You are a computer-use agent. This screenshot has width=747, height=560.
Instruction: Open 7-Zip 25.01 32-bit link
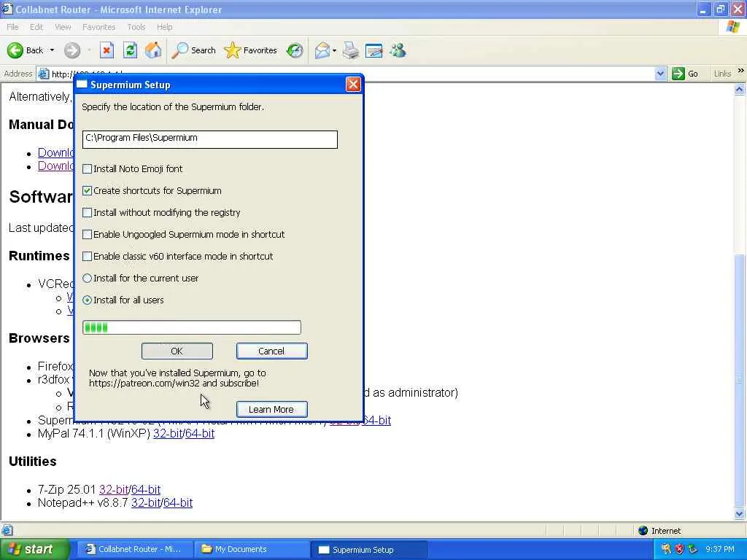113,489
